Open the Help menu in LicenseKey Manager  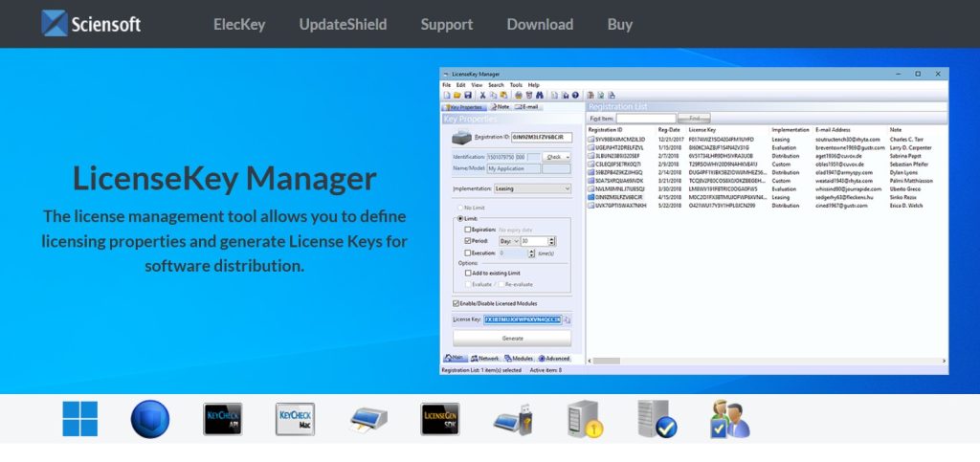(x=533, y=85)
